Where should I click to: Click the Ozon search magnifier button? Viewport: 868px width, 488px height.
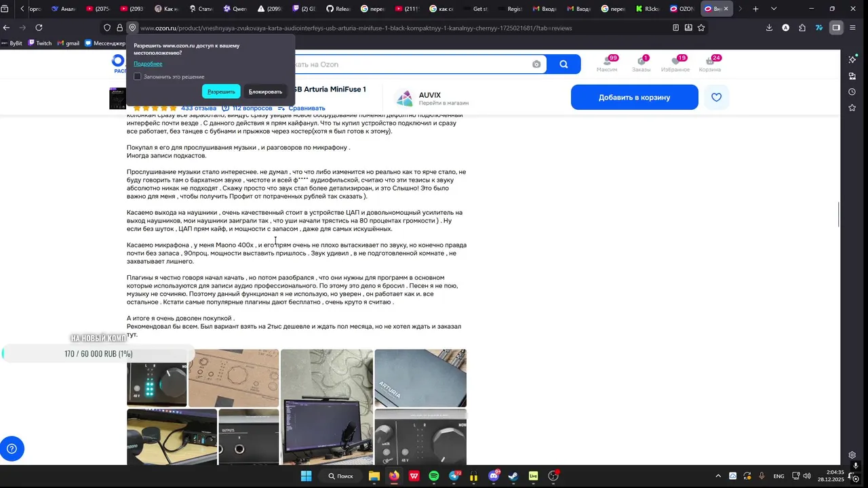(564, 64)
